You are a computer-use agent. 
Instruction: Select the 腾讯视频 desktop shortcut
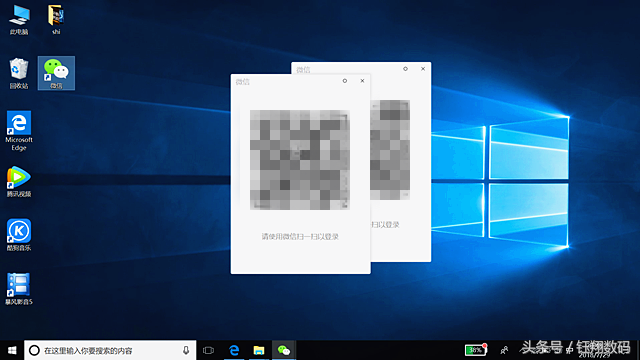click(19, 182)
